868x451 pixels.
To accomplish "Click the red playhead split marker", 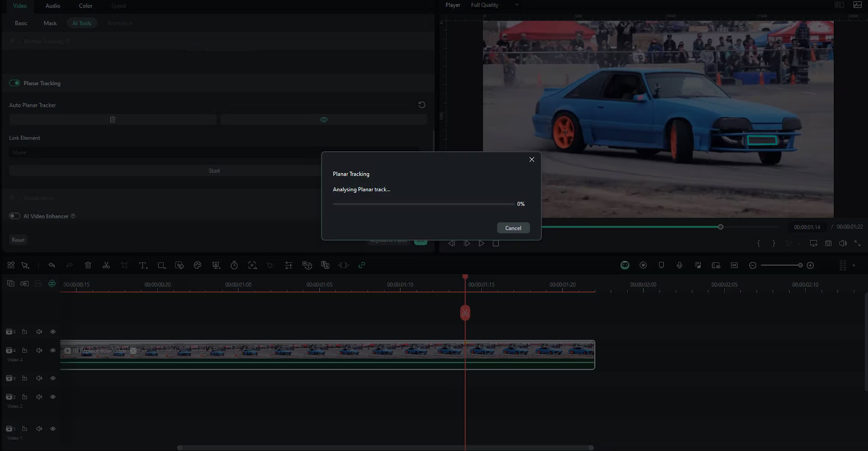I will click(465, 313).
